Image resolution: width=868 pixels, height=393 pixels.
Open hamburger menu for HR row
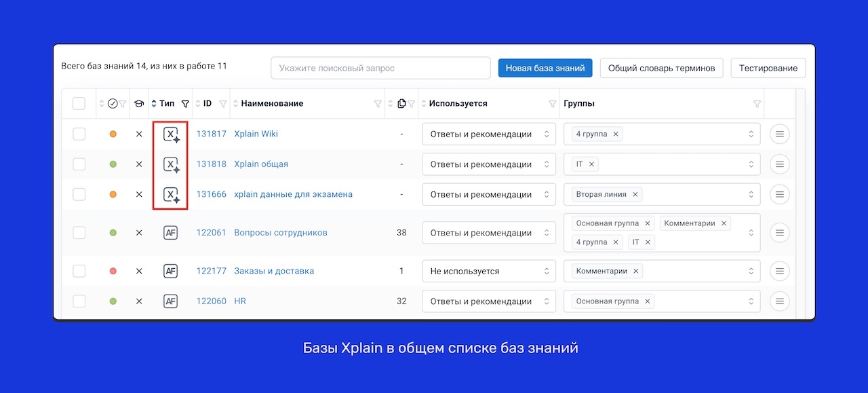pyautogui.click(x=780, y=301)
